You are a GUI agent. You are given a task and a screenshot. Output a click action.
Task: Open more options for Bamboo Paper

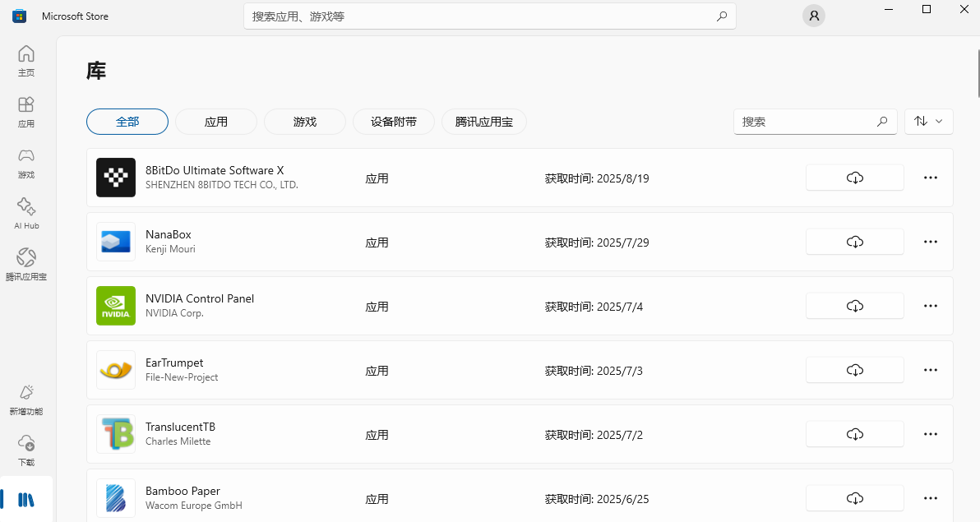931,498
